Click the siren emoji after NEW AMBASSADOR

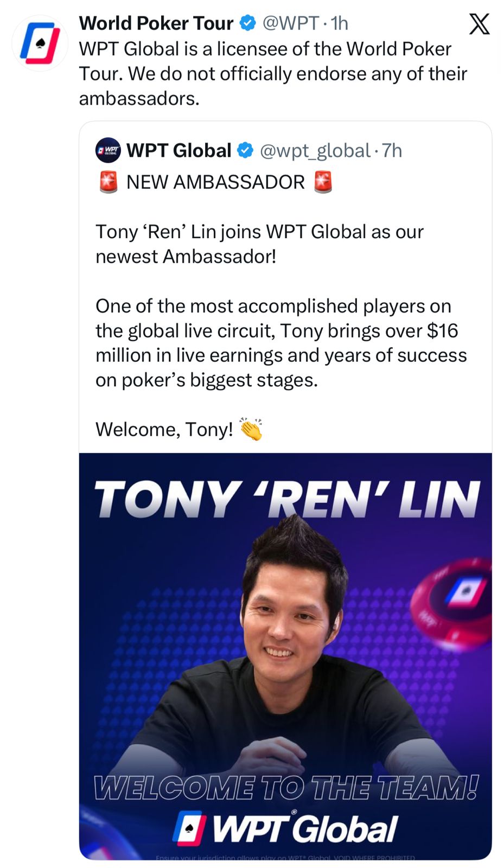[323, 182]
